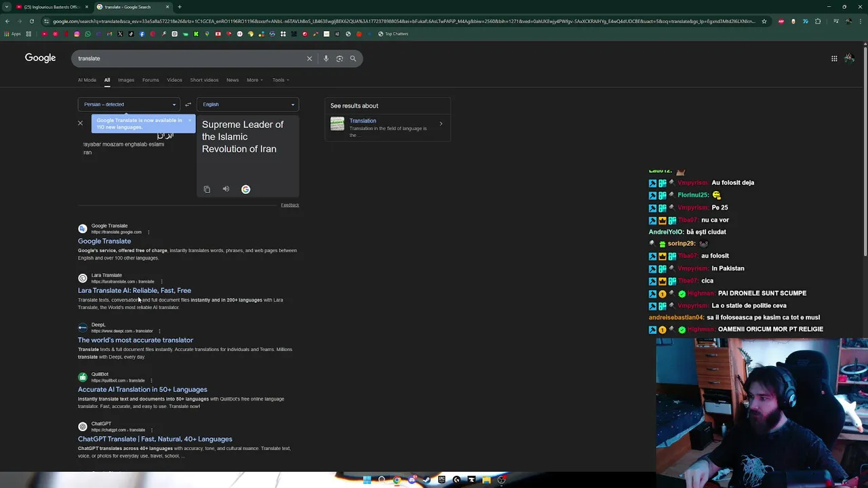Screen dimensions: 868x488
Task: Open Discord from the taskbar
Action: click(412, 480)
